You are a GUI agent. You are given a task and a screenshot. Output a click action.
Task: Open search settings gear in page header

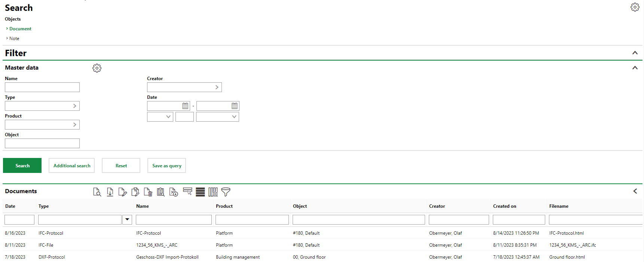[635, 7]
